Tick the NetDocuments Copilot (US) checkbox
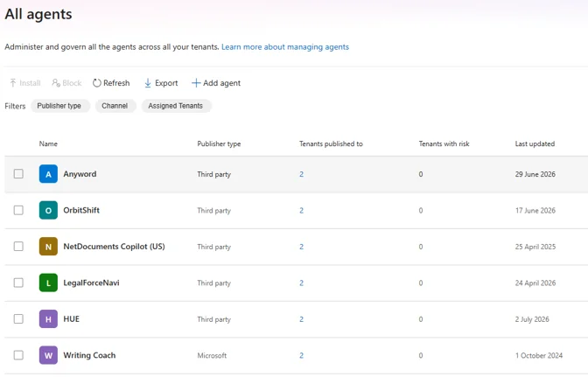 coord(18,247)
